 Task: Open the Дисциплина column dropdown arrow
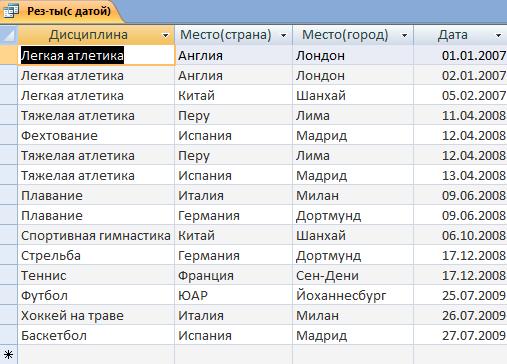coord(165,35)
